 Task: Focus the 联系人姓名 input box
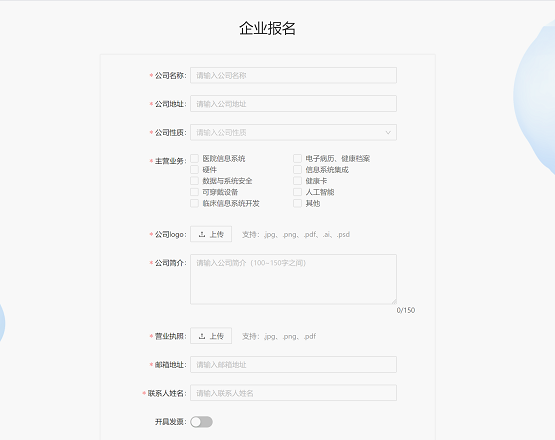point(293,393)
